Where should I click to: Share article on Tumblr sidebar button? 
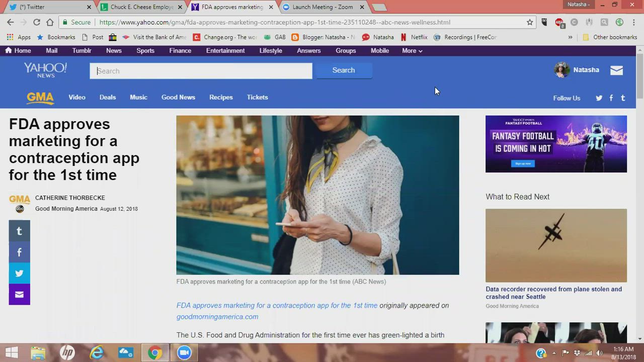pyautogui.click(x=19, y=231)
